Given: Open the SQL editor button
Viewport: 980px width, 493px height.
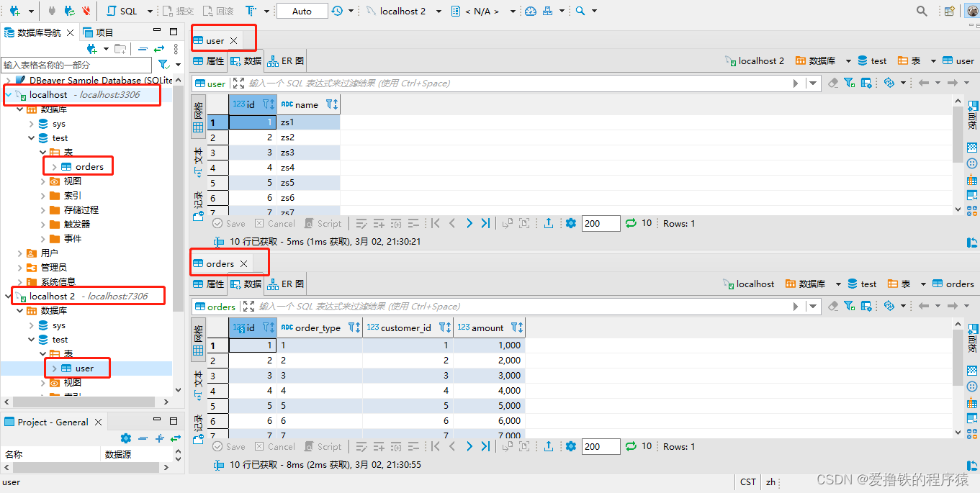Looking at the screenshot, I should click(122, 11).
